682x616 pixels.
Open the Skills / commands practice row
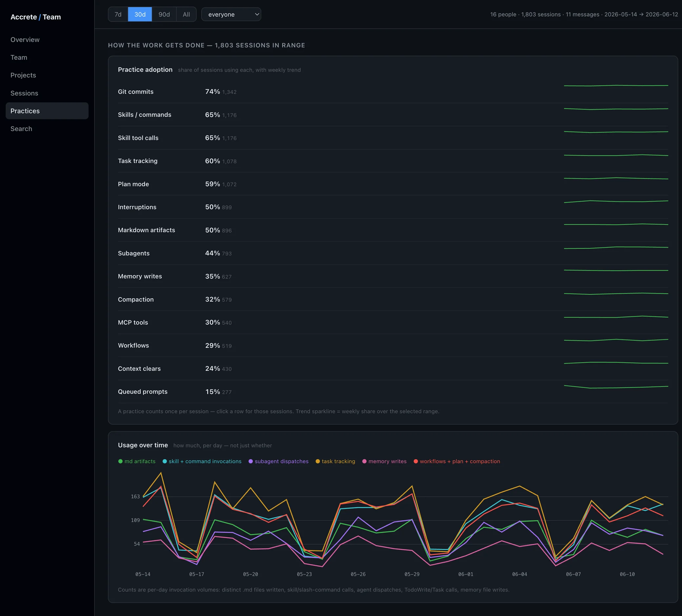(393, 115)
